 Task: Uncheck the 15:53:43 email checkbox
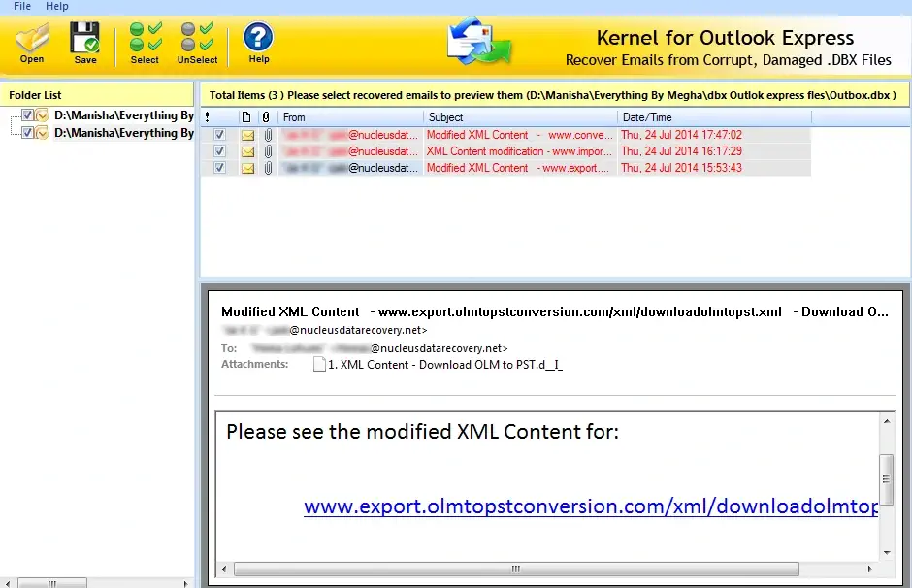click(219, 168)
